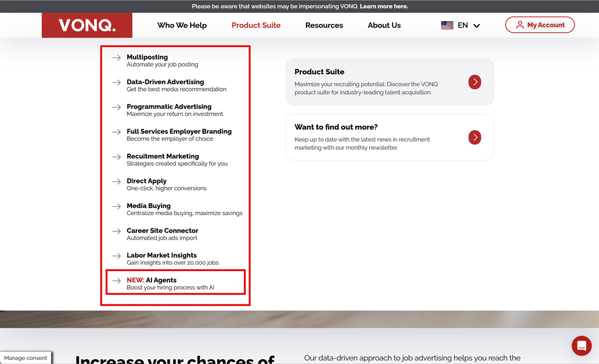Select Multiposting from the menu
This screenshot has width=599, height=364.
(x=147, y=57)
